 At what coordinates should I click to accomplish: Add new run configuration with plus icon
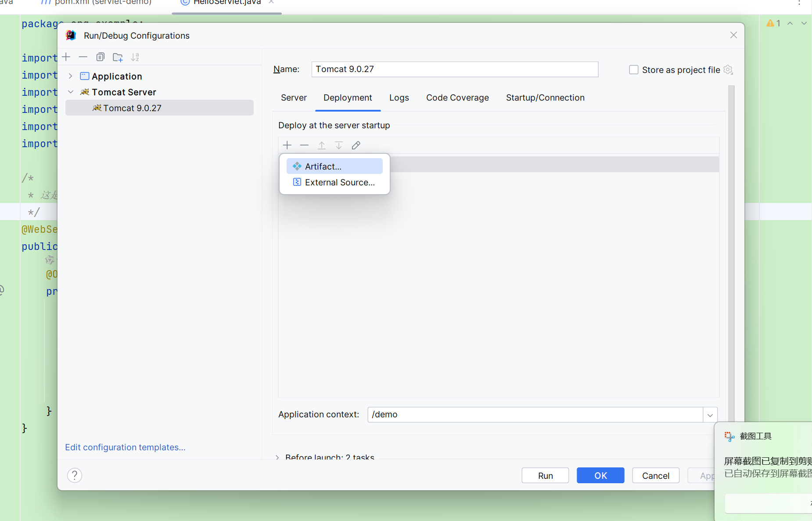point(66,57)
